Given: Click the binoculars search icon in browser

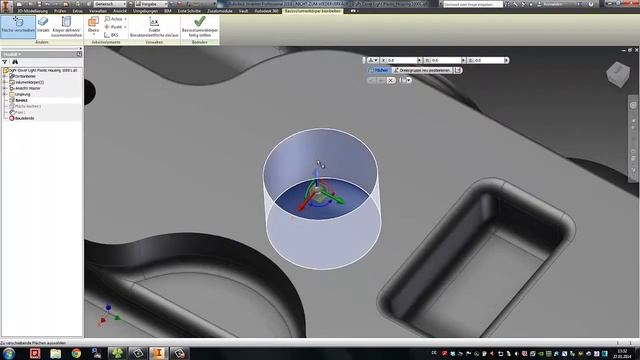Looking at the screenshot, I should (15, 62).
